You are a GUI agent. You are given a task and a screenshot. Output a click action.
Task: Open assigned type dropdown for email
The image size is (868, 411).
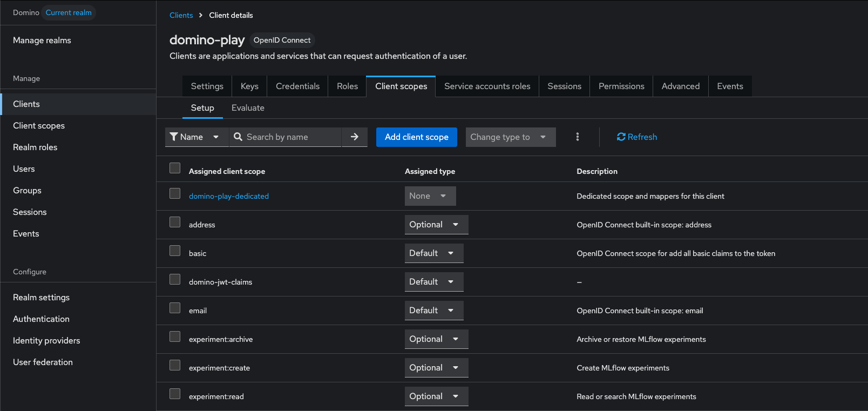point(434,311)
